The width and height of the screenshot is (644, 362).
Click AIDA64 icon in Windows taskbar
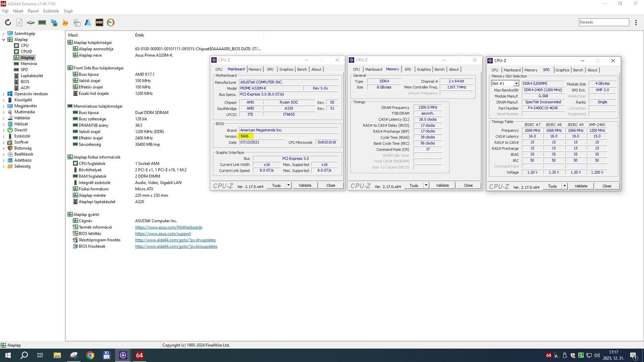[x=140, y=355]
